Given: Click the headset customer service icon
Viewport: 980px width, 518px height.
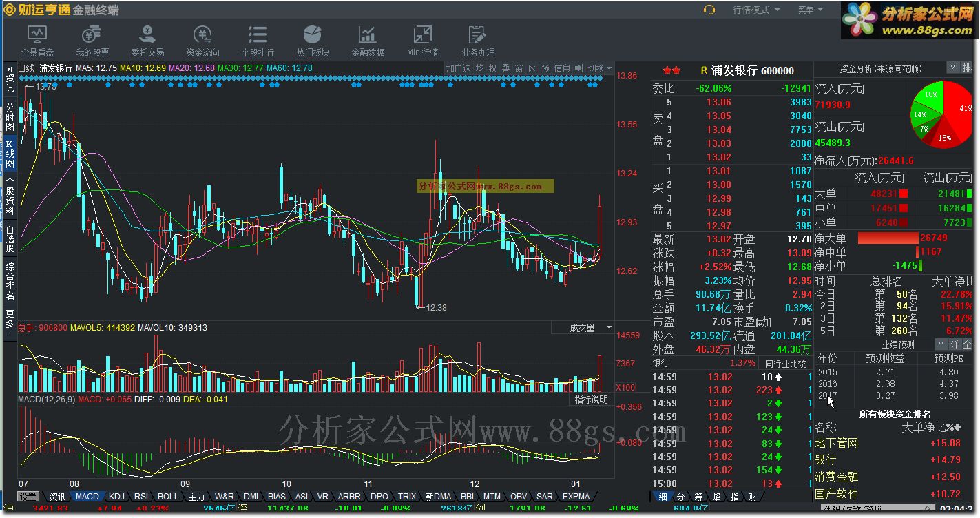Looking at the screenshot, I should point(709,10).
